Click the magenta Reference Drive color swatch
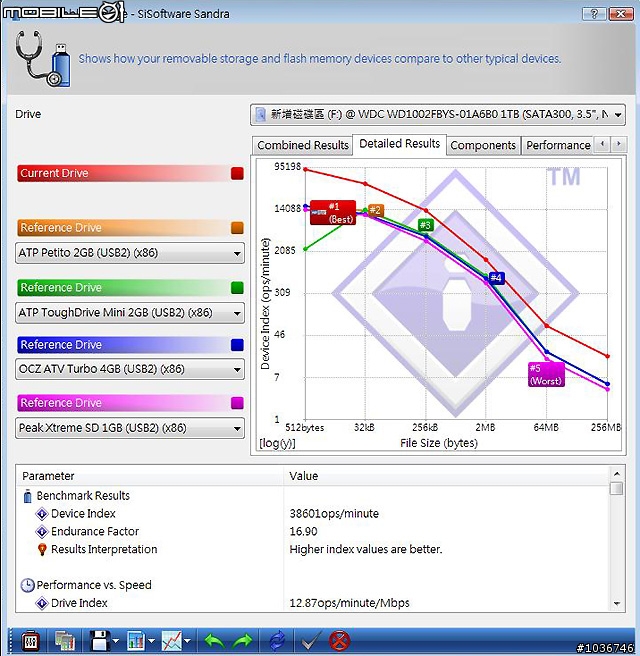 237,403
